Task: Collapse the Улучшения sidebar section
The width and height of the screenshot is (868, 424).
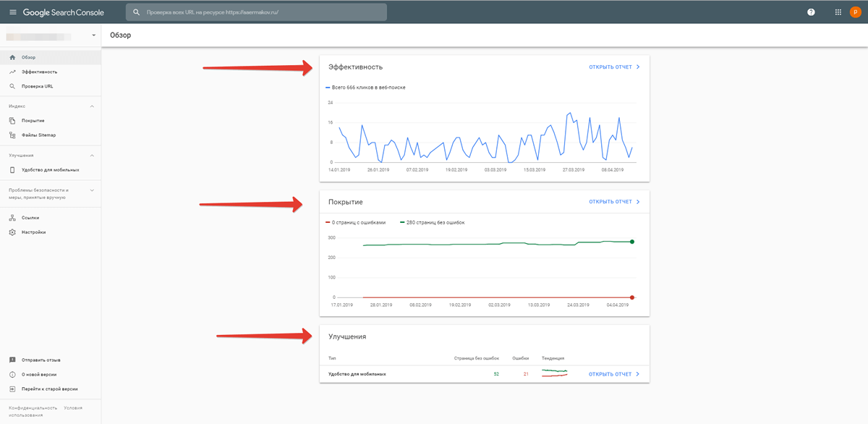Action: (x=92, y=156)
